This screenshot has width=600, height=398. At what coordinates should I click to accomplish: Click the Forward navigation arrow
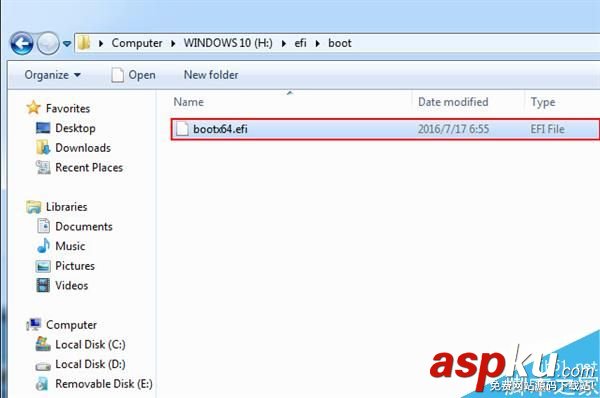tap(48, 43)
